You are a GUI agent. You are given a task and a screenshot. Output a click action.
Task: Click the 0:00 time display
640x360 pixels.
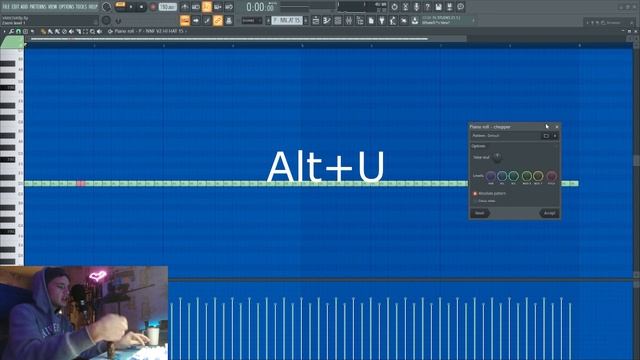[260, 7]
